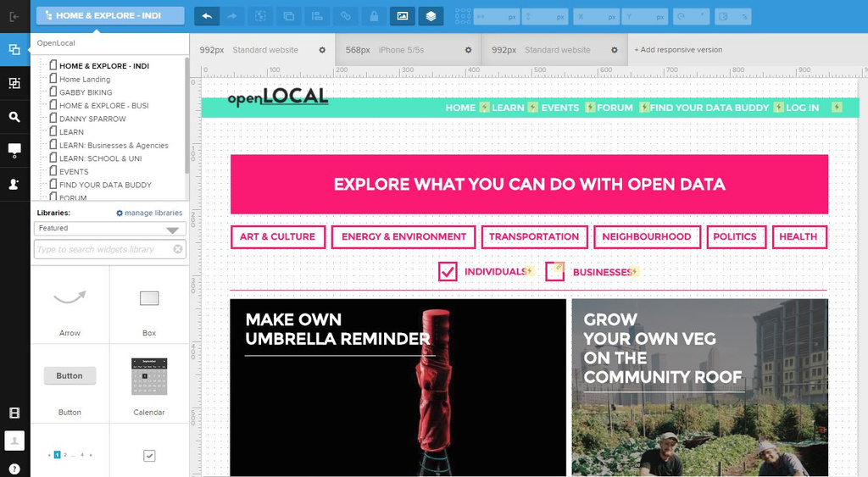Click the page tree vertical scrollbar
The width and height of the screenshot is (868, 477).
(x=186, y=115)
